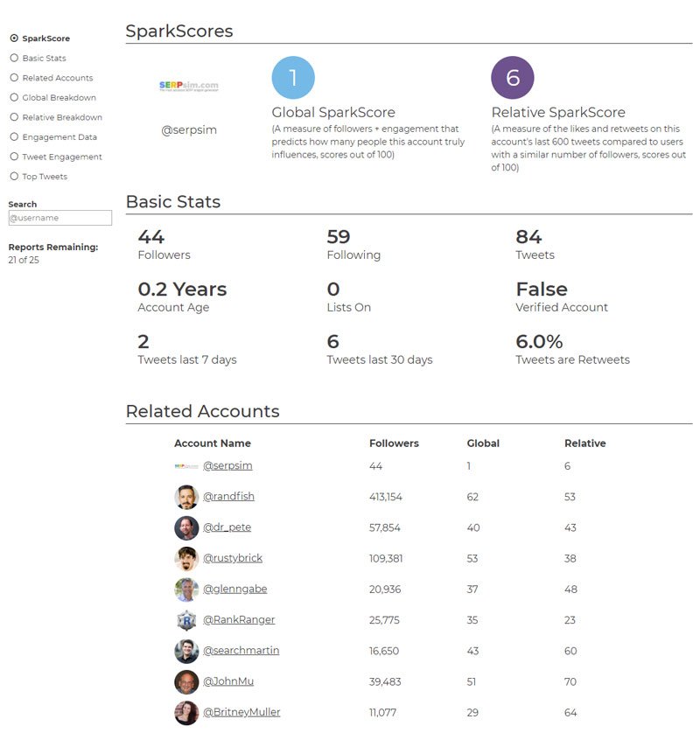This screenshot has height=747, width=700.
Task: Click the Related Accounts section heading
Action: pyautogui.click(x=202, y=411)
